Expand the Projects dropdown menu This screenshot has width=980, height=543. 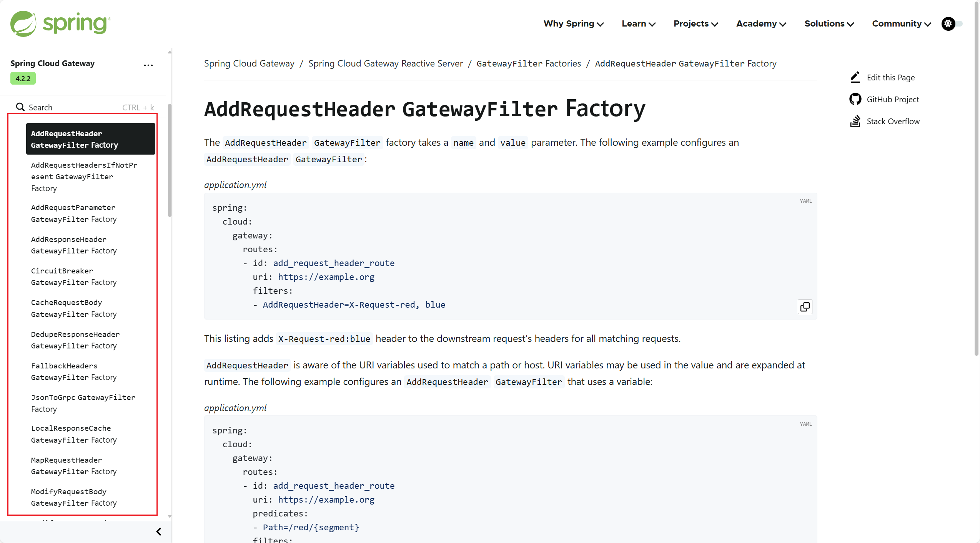pyautogui.click(x=695, y=24)
